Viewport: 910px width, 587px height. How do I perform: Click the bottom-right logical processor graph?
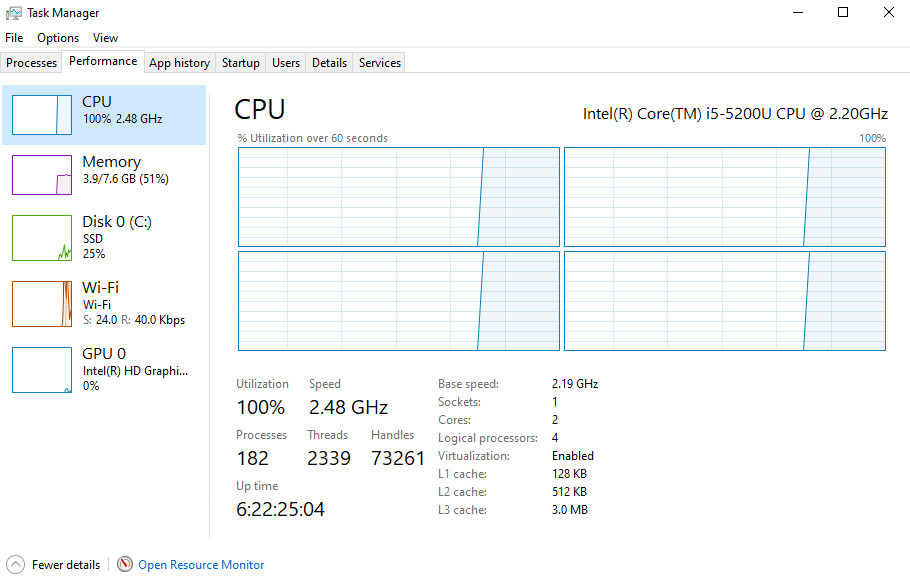(x=725, y=301)
